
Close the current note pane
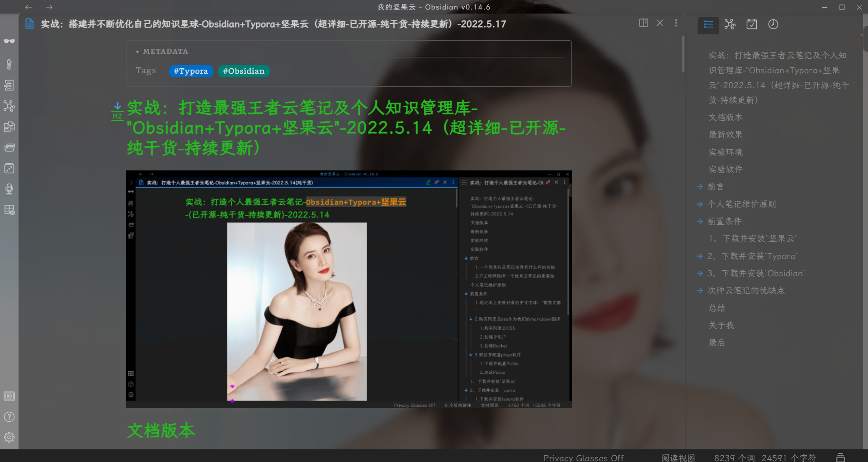click(x=660, y=23)
